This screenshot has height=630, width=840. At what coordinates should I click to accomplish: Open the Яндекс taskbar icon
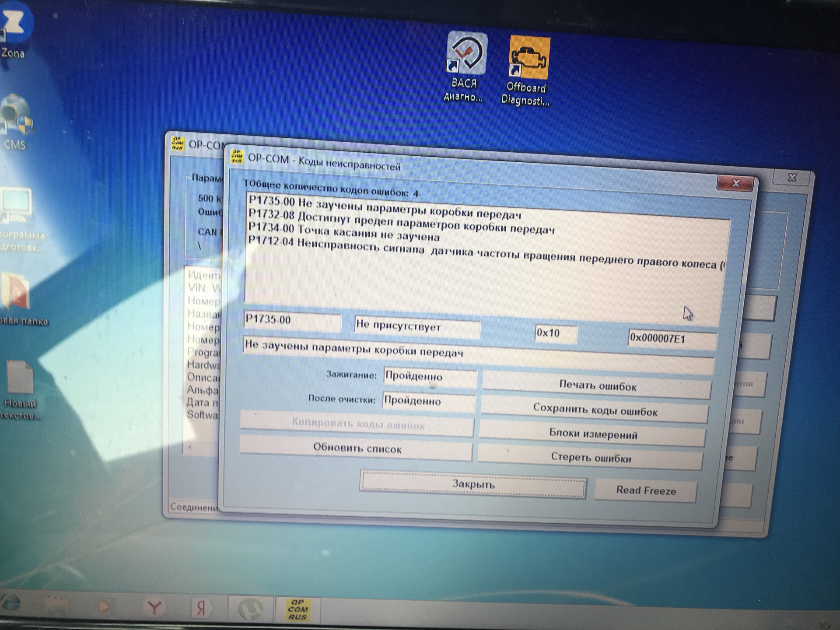pyautogui.click(x=201, y=608)
